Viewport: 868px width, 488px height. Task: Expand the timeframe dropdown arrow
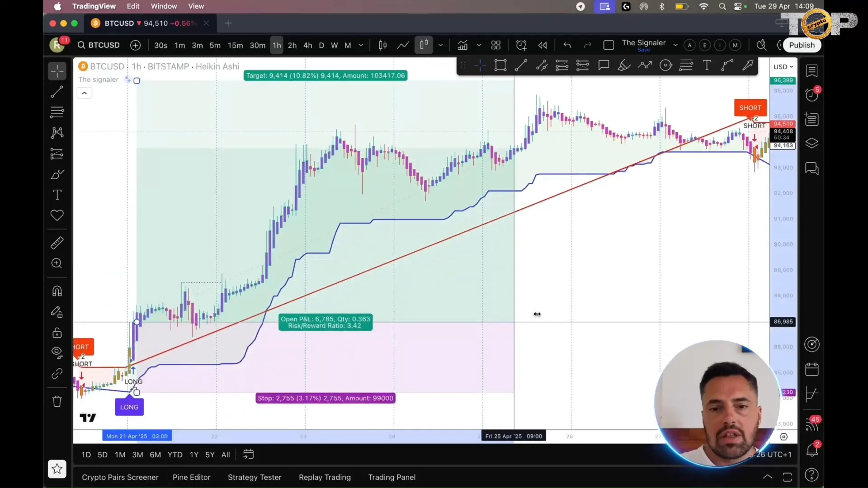click(361, 45)
